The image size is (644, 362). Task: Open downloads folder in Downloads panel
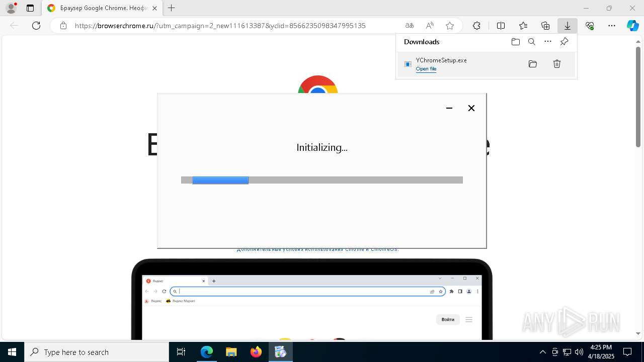pos(516,42)
